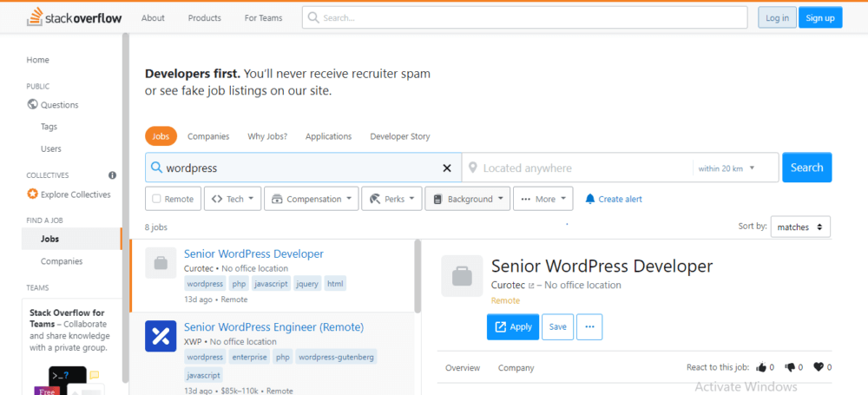Click the wordpress job search field
Viewport: 868px width, 395px height.
[303, 168]
